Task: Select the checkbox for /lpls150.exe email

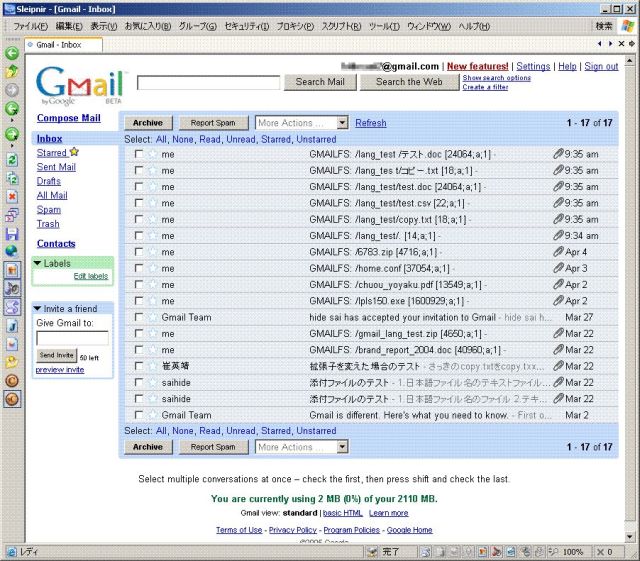Action: [138, 300]
